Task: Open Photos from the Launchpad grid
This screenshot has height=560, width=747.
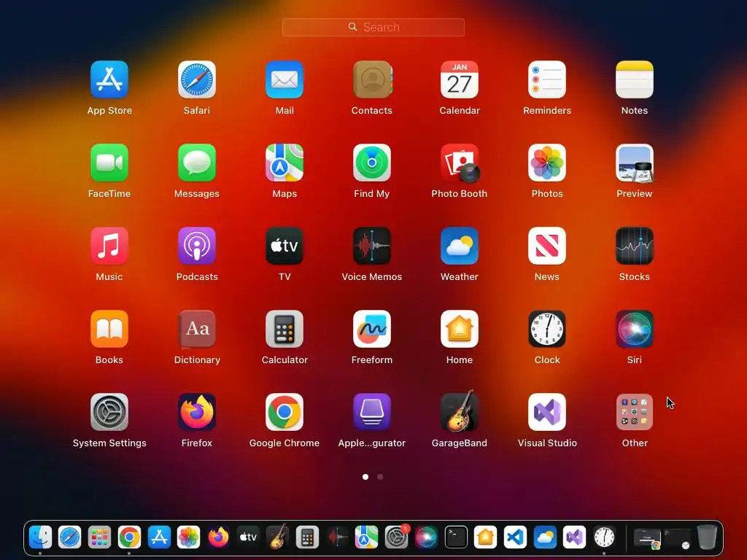Action: 547,163
